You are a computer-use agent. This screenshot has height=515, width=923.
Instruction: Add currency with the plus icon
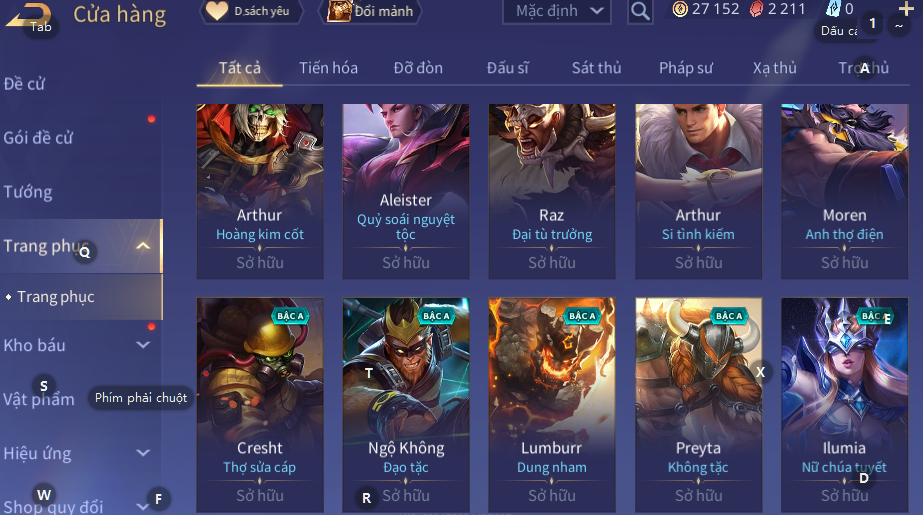tap(907, 8)
